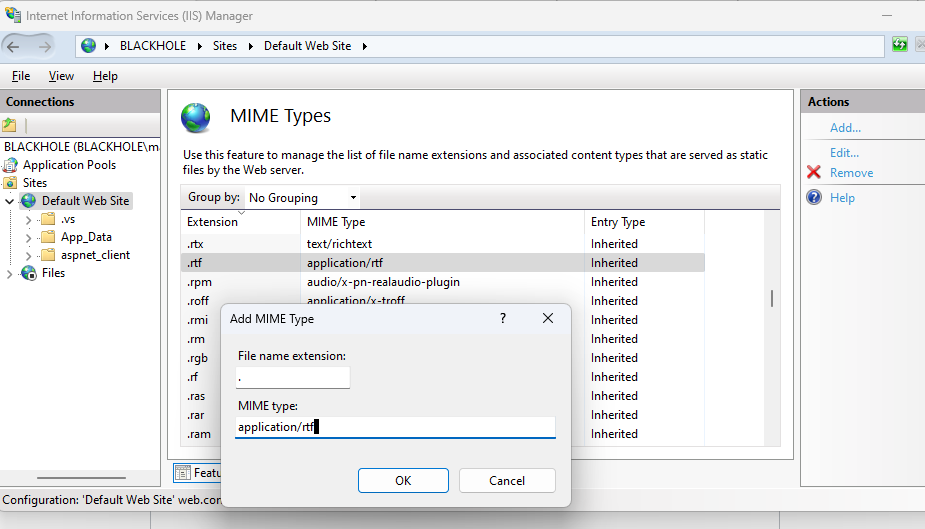Expand the Files node
Viewport: 925px width, 529px height.
point(9,274)
